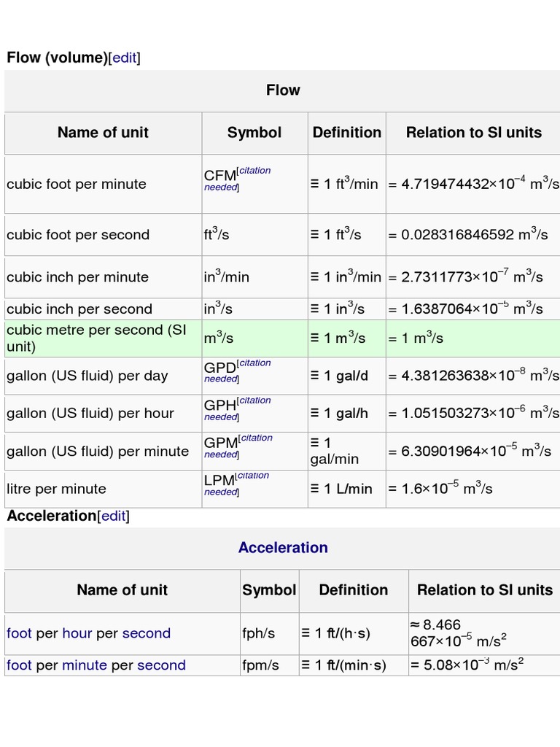Screen dimensions: 560x747
Task: Click the 'cubic foot per minute' cell
Action: (77, 185)
